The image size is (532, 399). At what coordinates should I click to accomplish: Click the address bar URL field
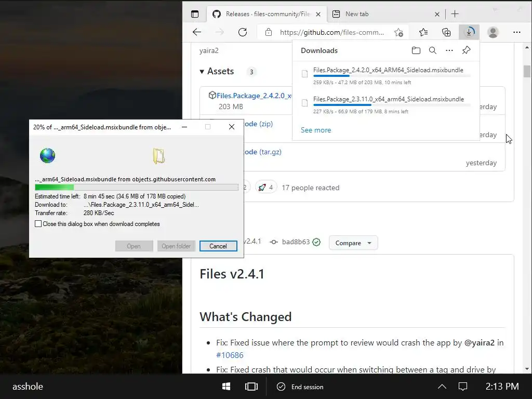click(x=332, y=32)
